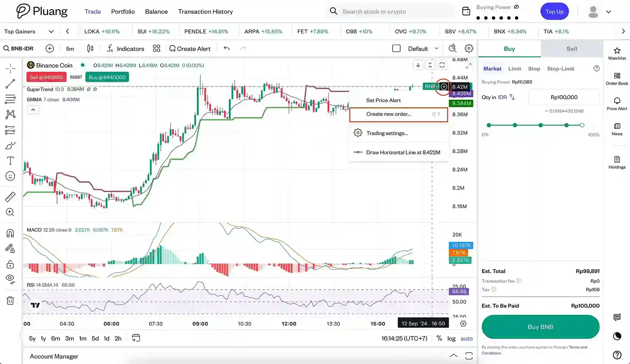Click Create Alert in the toolbar
Image resolution: width=630 pixels, height=364 pixels.
coord(190,48)
